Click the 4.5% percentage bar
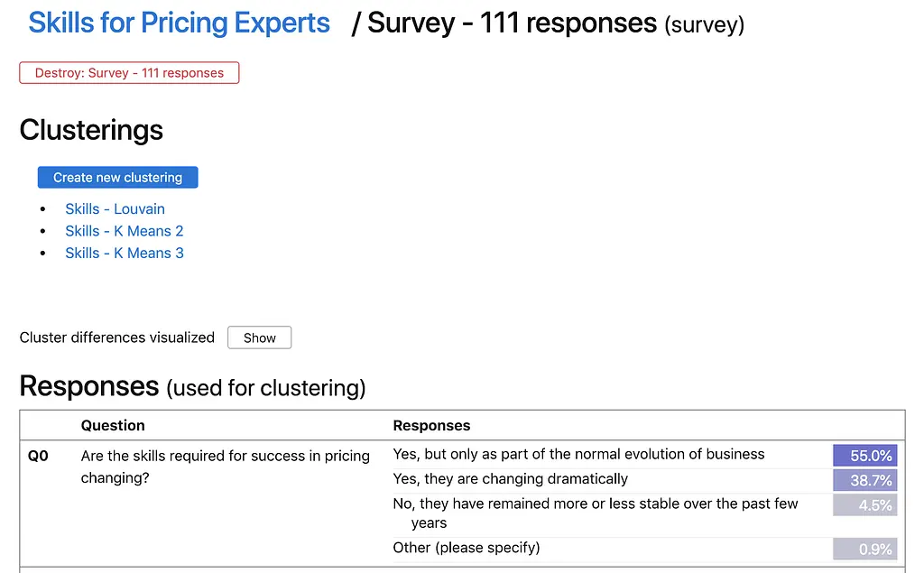The width and height of the screenshot is (924, 573). (x=865, y=505)
